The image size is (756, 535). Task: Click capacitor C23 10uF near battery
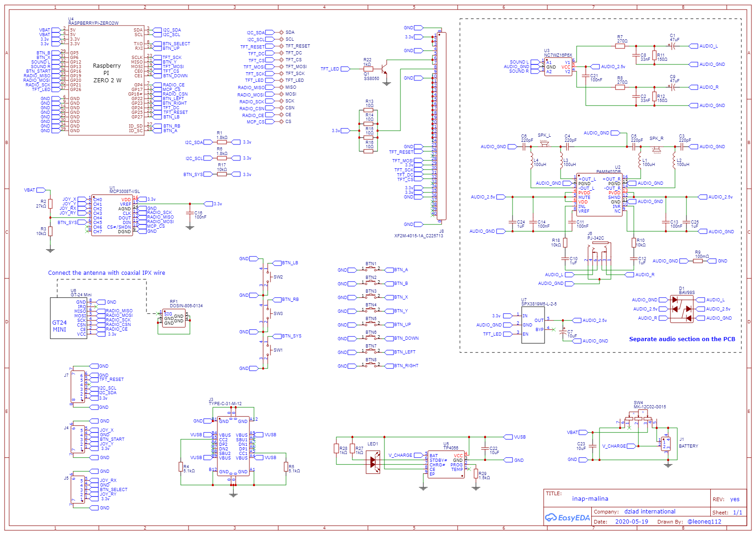tap(593, 446)
